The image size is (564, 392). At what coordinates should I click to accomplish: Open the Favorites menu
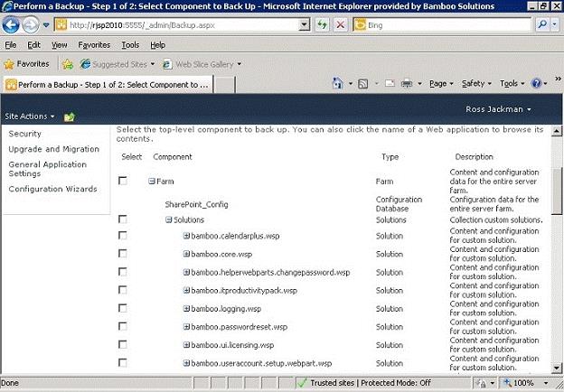(94, 45)
